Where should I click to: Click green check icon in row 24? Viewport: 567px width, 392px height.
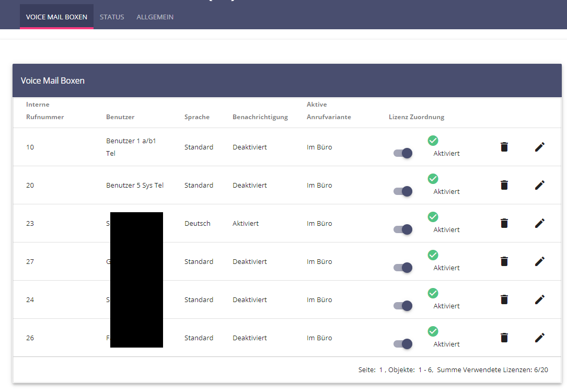[x=433, y=293]
